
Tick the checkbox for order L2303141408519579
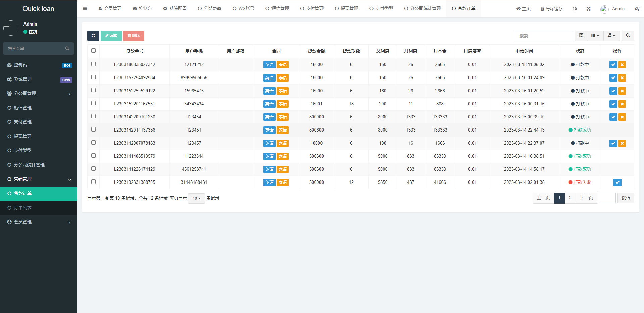click(x=93, y=156)
